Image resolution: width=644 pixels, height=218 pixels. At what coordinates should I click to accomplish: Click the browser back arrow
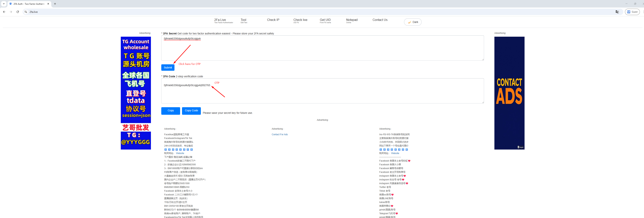click(4, 12)
